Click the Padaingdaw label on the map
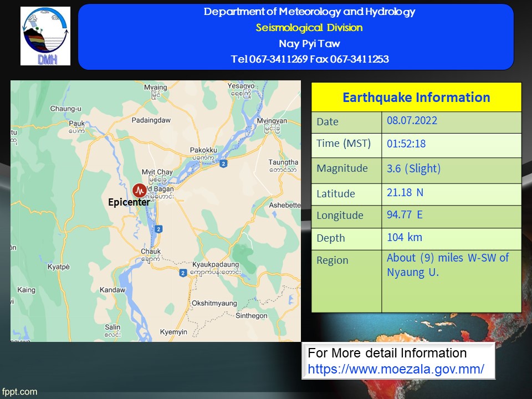This screenshot has height=399, width=532. (151, 120)
